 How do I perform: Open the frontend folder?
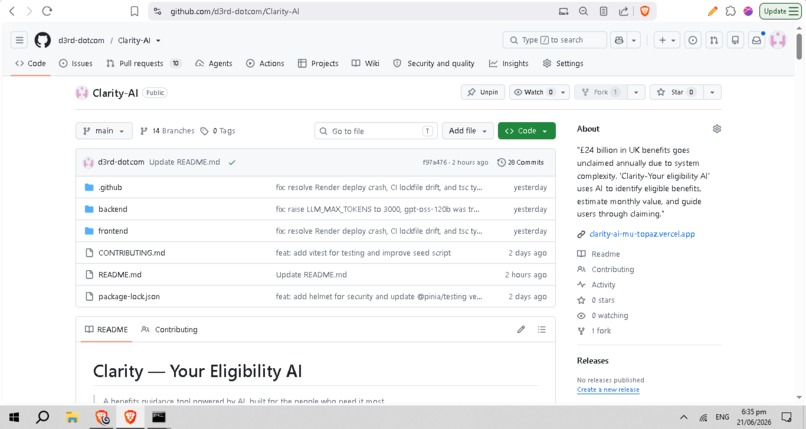(x=113, y=231)
